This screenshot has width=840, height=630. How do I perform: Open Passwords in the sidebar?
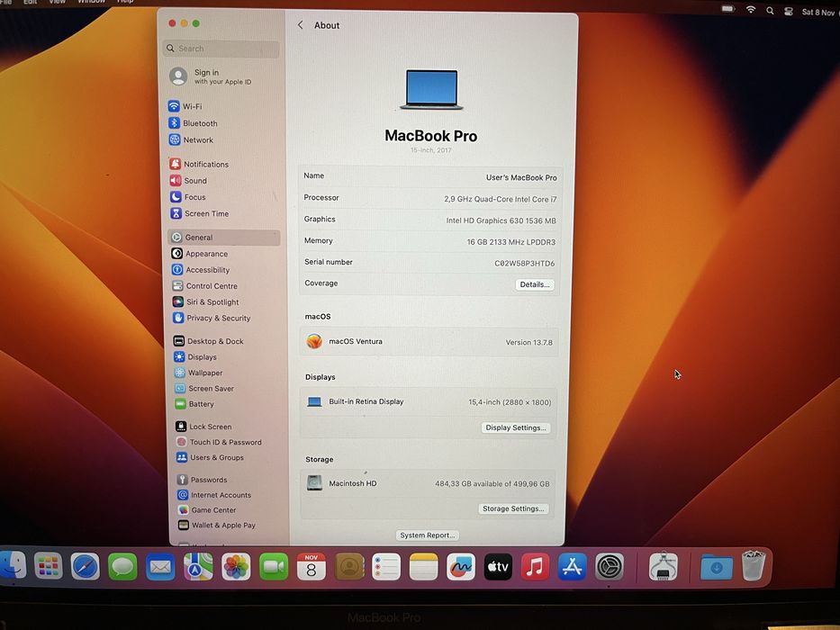tap(202, 480)
